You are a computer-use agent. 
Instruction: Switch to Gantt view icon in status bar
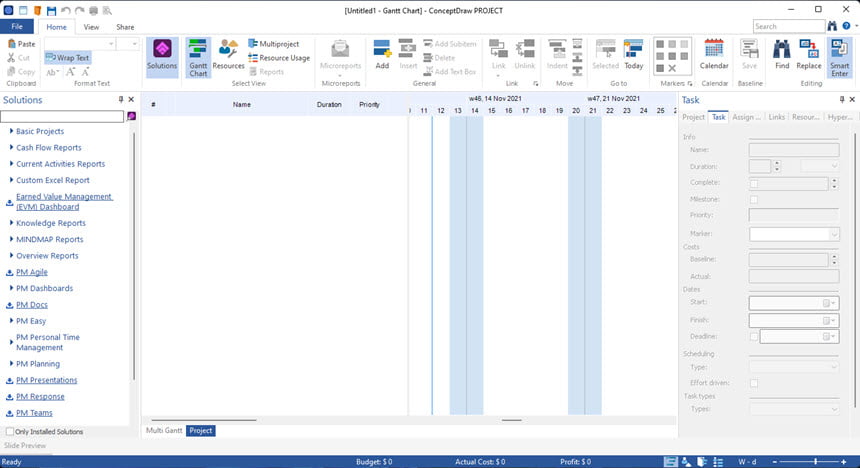pyautogui.click(x=670, y=462)
